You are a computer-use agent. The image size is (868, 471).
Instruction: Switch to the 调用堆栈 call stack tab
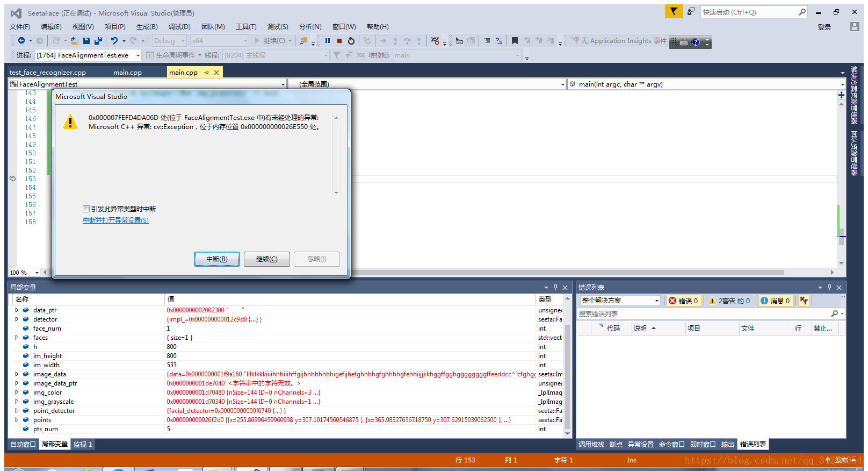(591, 444)
